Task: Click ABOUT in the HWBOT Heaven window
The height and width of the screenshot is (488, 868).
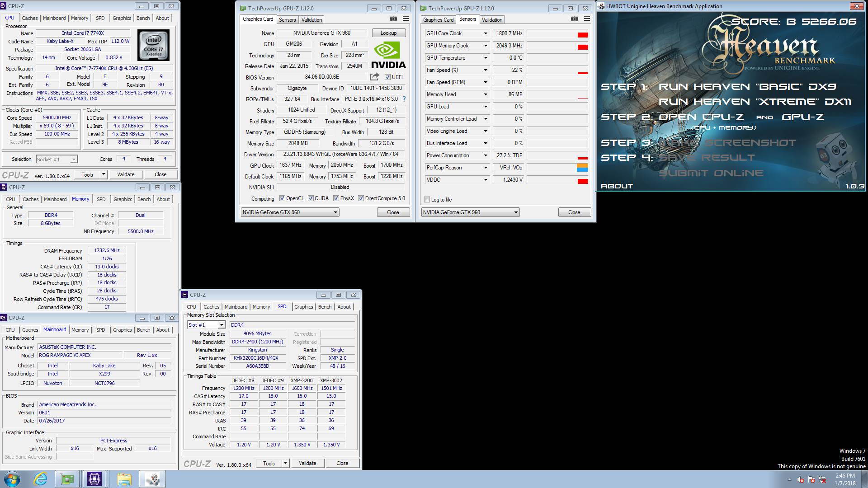Action: [x=617, y=186]
